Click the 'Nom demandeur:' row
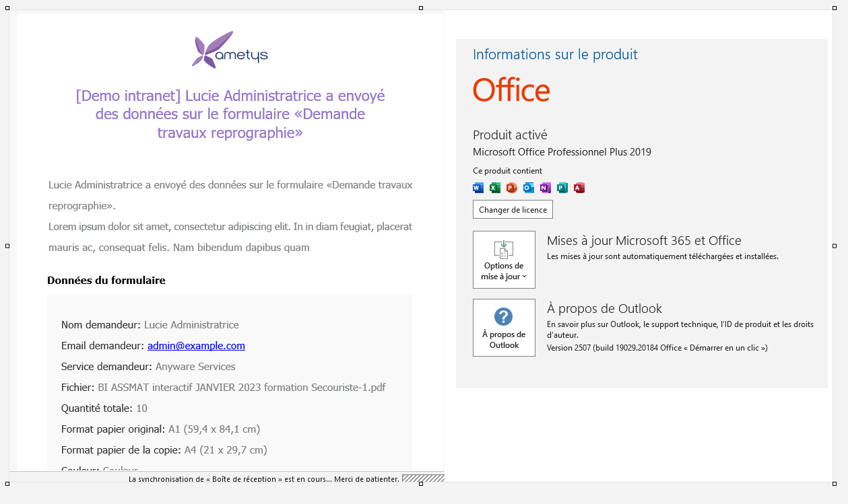The width and height of the screenshot is (848, 504). (150, 325)
